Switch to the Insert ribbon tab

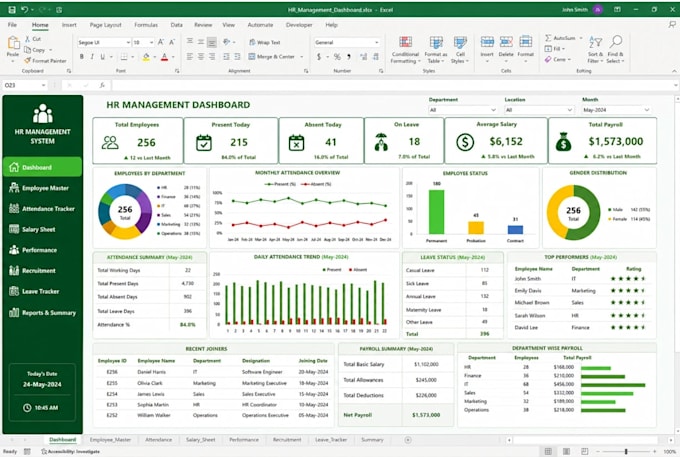(x=69, y=25)
